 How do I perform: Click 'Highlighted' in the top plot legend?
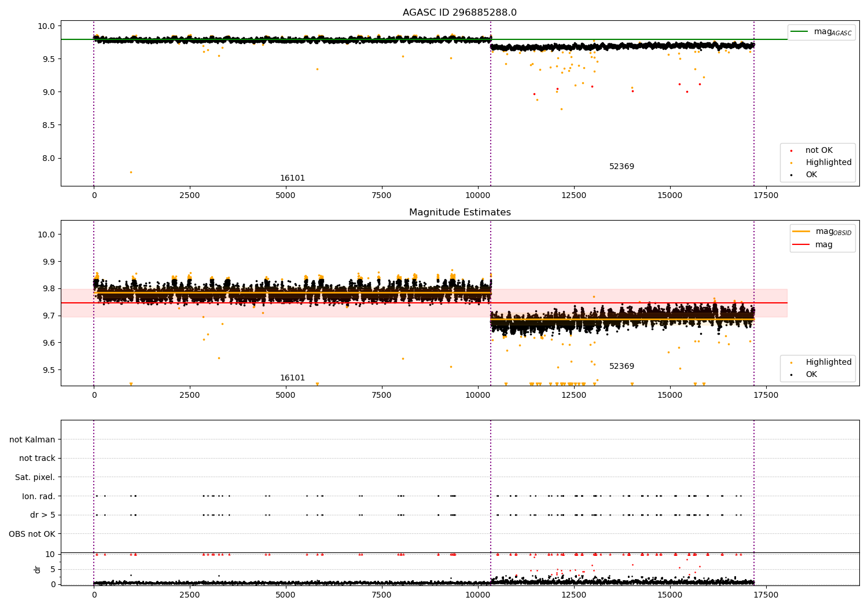pos(829,163)
